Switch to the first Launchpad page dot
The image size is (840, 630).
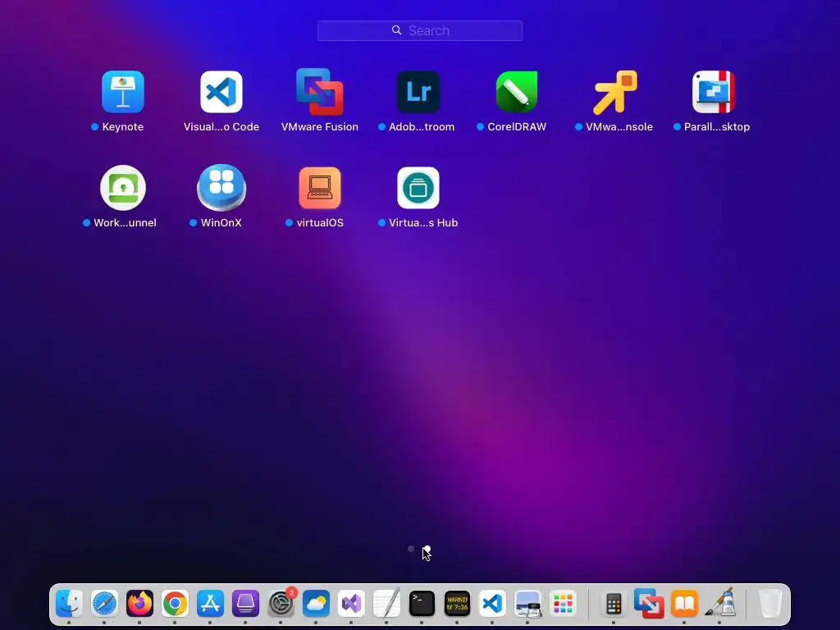point(411,549)
